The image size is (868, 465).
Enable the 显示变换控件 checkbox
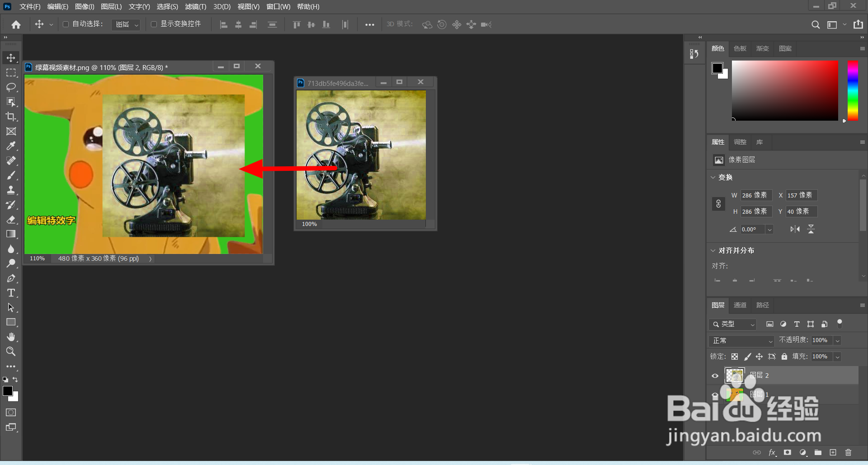click(x=154, y=24)
